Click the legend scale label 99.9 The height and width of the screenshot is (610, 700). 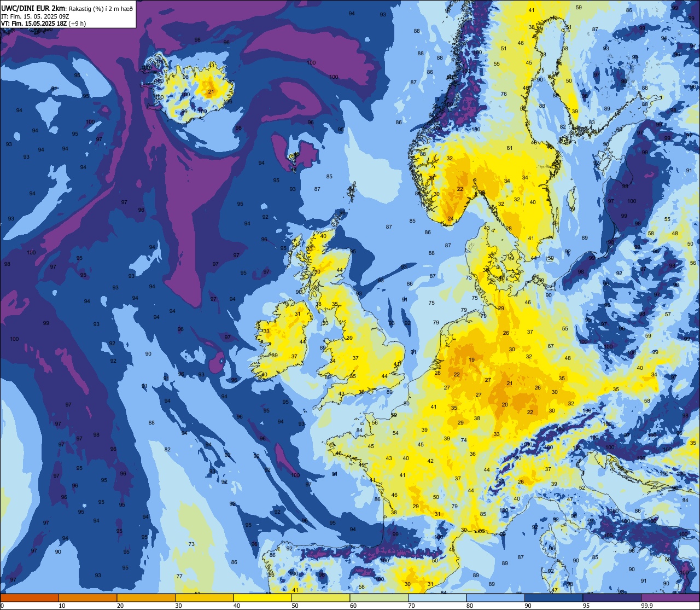tap(647, 606)
